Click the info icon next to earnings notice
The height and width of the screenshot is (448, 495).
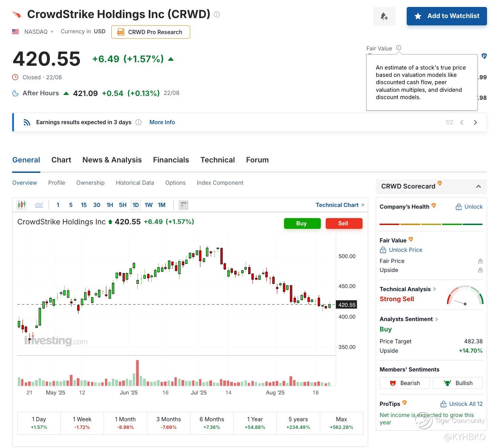click(138, 122)
